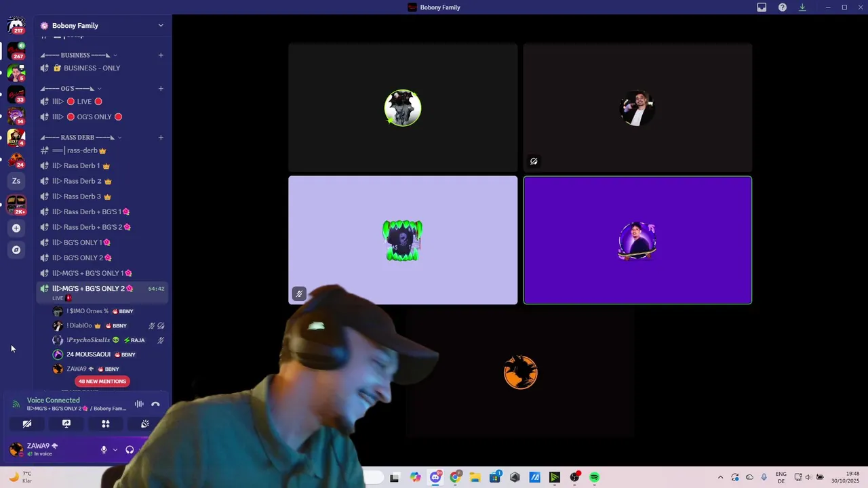Open connection signal strength icon
This screenshot has width=868, height=488.
(x=16, y=404)
